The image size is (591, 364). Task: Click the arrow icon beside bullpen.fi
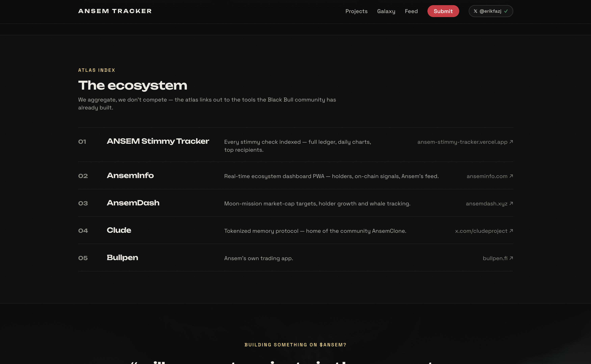pyautogui.click(x=511, y=258)
